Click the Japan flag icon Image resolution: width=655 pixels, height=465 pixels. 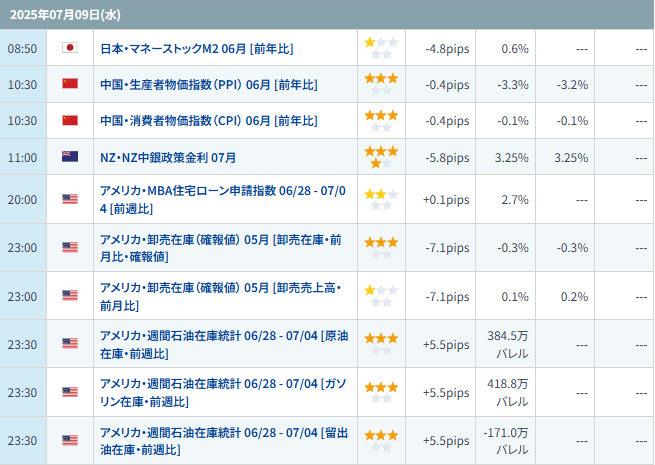[x=70, y=48]
